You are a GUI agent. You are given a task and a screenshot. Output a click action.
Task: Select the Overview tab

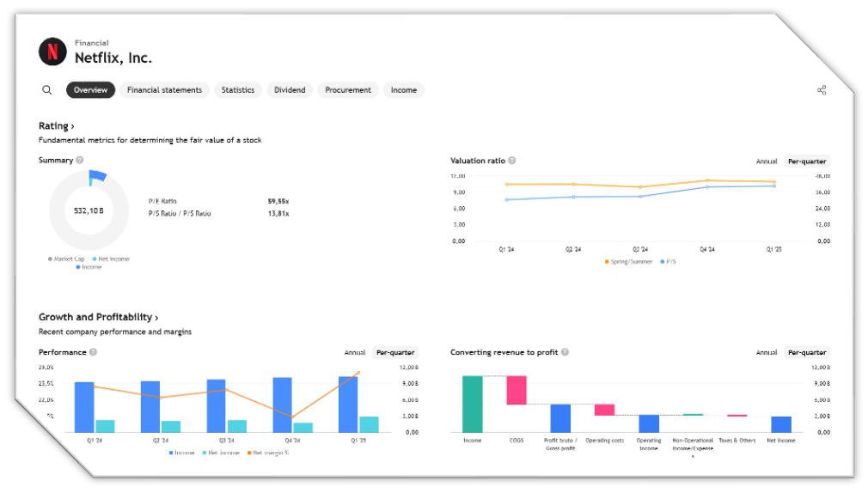click(x=91, y=89)
